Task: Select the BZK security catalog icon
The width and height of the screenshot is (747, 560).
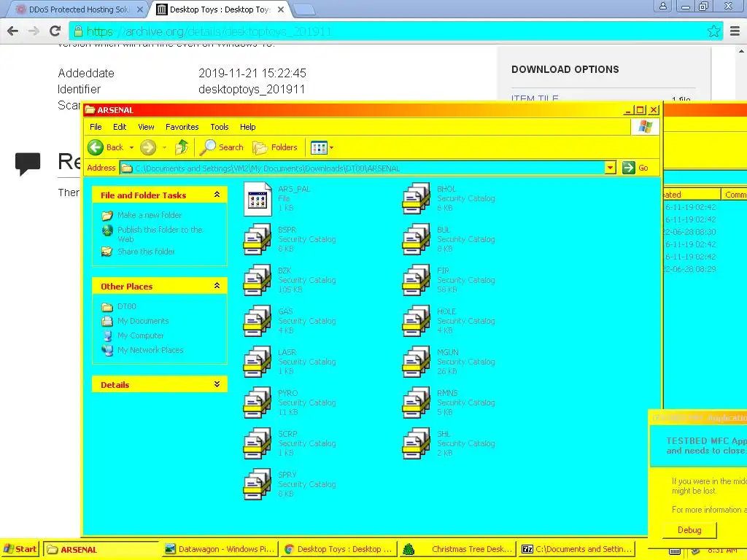Action: click(258, 280)
